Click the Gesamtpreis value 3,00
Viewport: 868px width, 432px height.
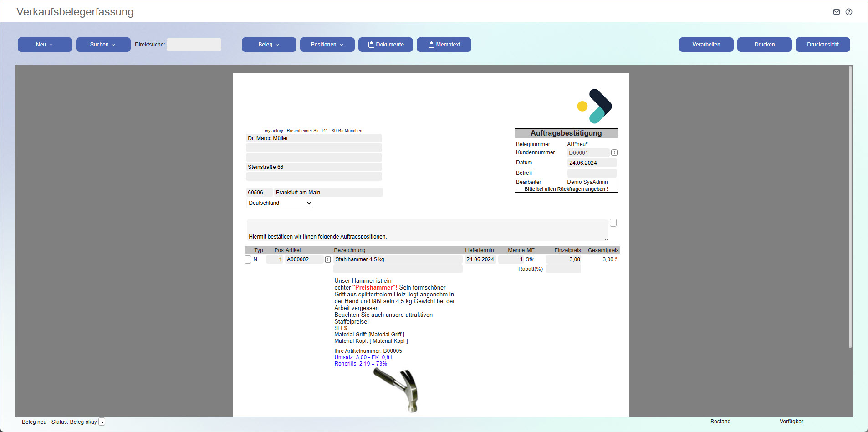(608, 259)
